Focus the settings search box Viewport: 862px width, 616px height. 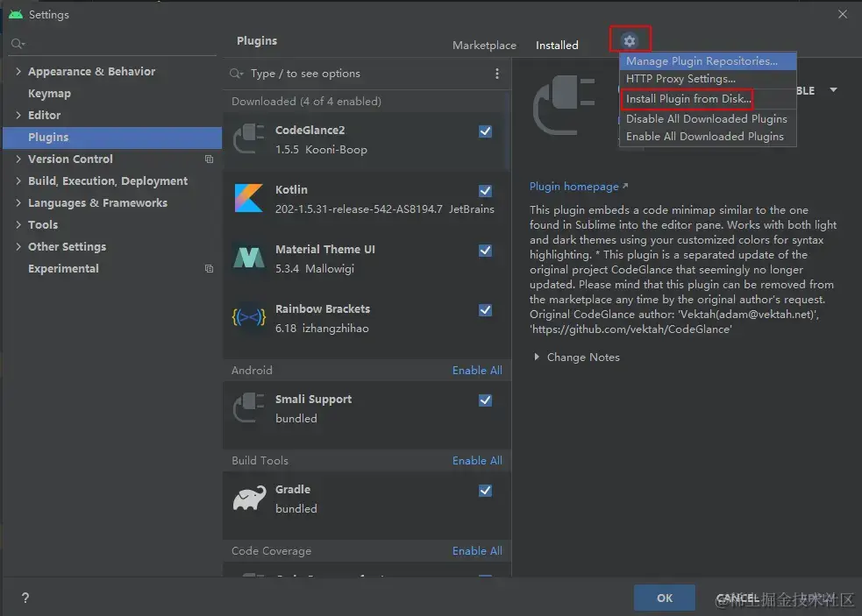(113, 44)
